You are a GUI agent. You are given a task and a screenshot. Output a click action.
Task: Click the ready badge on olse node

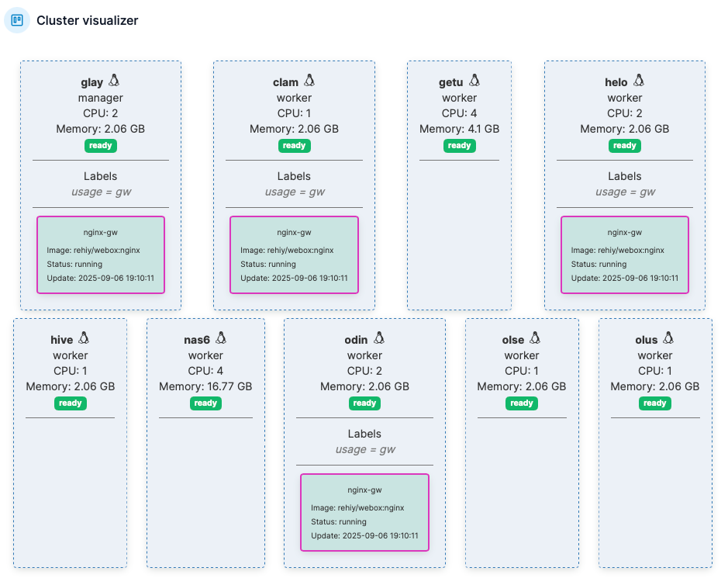pos(522,403)
